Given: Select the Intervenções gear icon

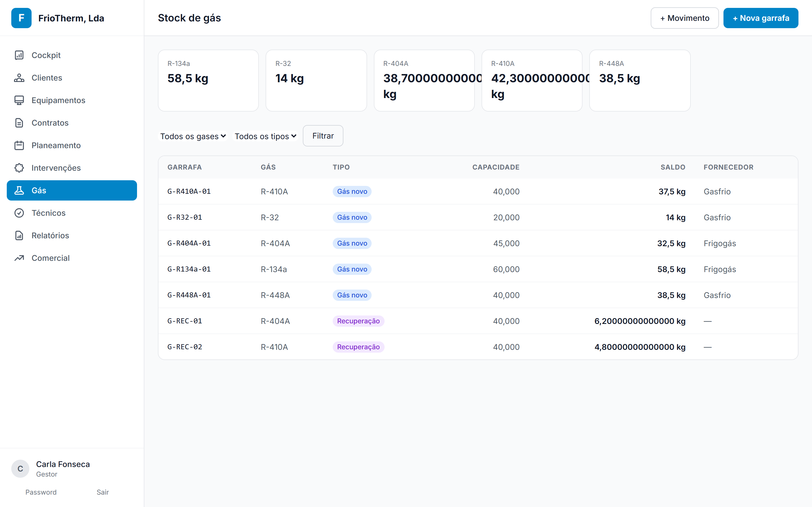Looking at the screenshot, I should coord(19,168).
